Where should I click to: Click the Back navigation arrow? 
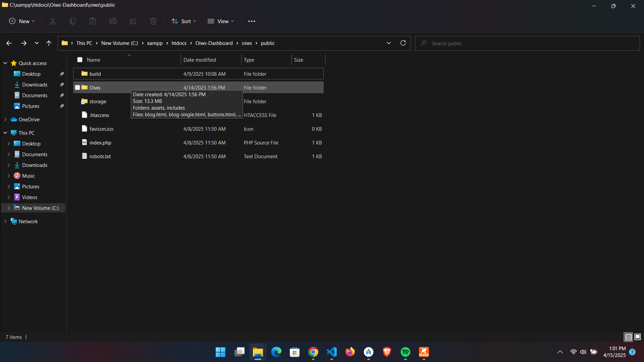[9, 43]
